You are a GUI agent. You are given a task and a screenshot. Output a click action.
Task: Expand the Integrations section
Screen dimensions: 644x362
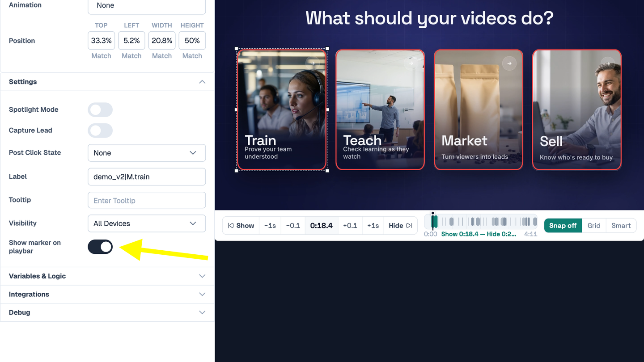tap(107, 294)
